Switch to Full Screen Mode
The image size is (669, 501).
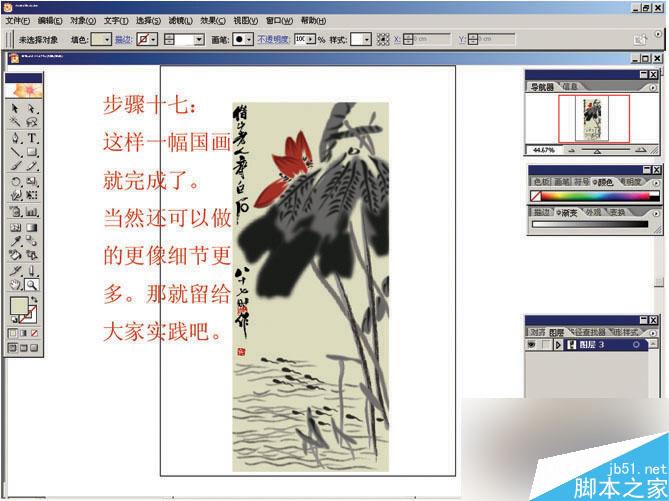point(34,348)
